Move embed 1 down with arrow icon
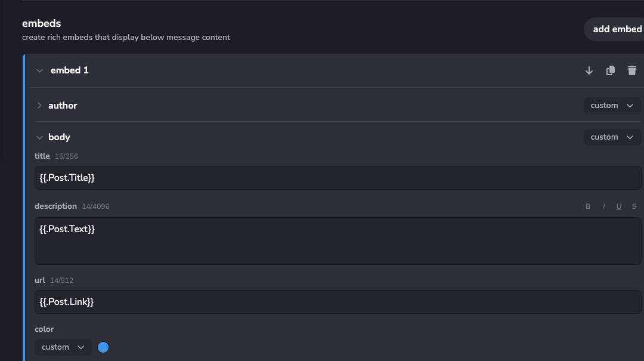The width and height of the screenshot is (644, 361). coord(589,70)
